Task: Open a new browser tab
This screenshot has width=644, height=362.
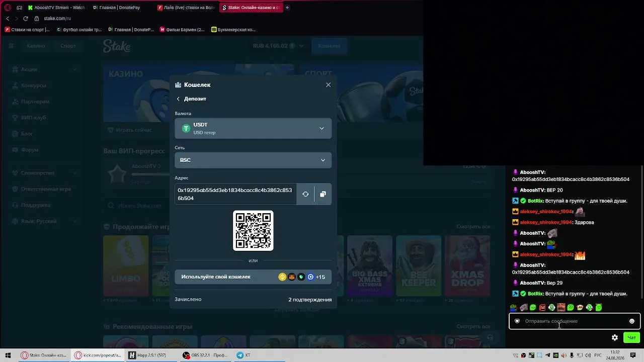Action: point(287,8)
